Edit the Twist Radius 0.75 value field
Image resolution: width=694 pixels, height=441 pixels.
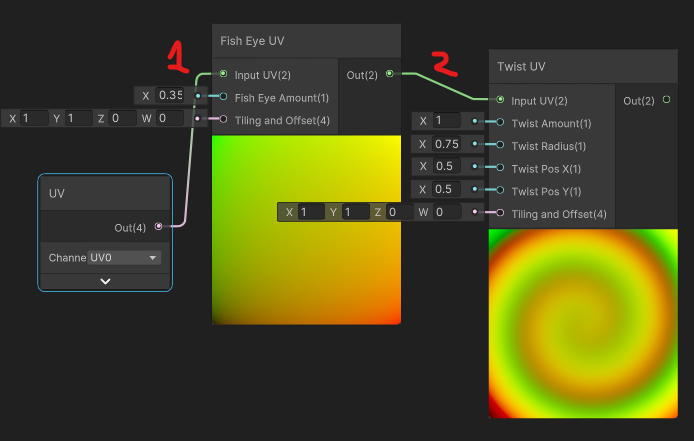pyautogui.click(x=447, y=144)
